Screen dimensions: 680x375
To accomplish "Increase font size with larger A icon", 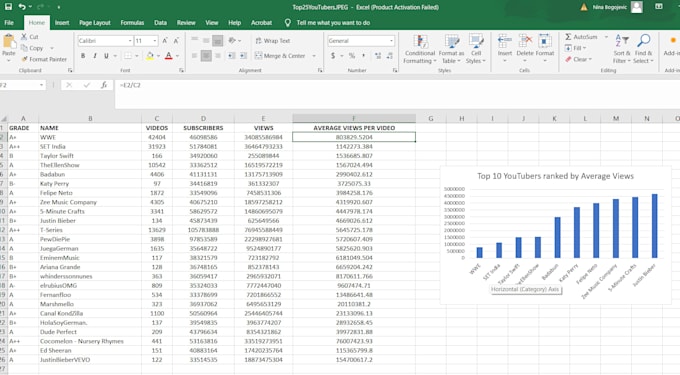I will 165,41.
